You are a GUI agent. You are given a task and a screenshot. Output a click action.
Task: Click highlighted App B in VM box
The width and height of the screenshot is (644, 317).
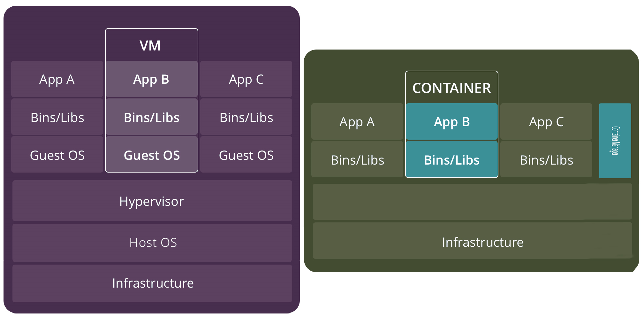151,79
